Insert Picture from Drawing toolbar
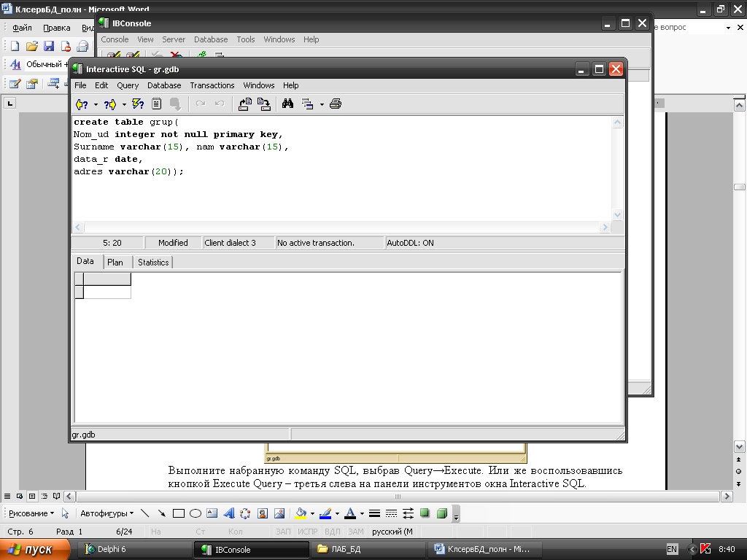The height and width of the screenshot is (560, 747). pyautogui.click(x=279, y=513)
